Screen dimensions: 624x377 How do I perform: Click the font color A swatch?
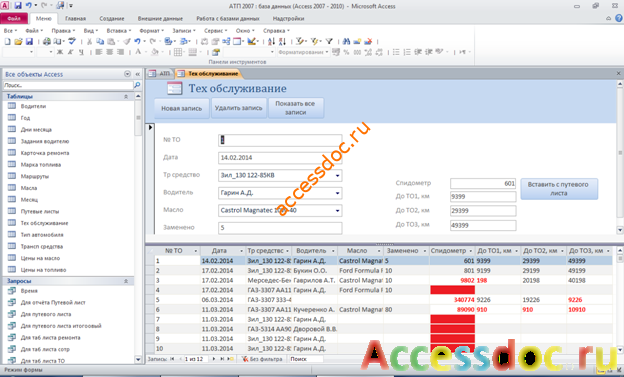tap(138, 52)
